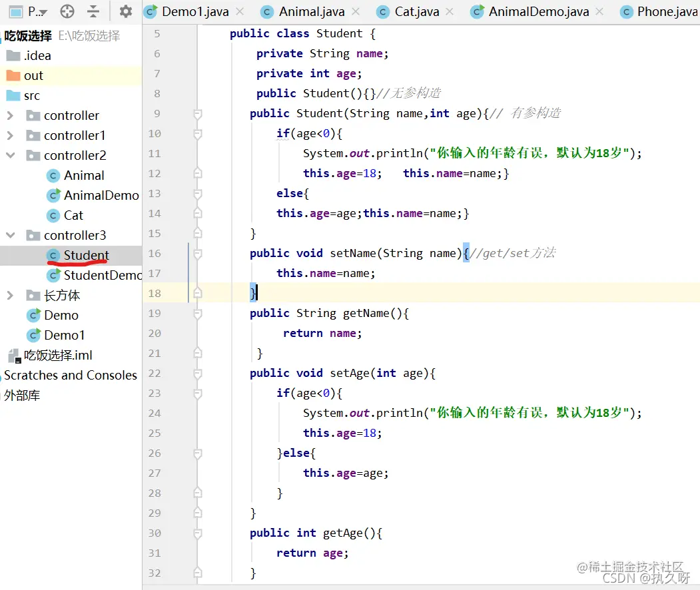Image resolution: width=700 pixels, height=590 pixels.
Task: Expand the controller package
Action: 10,116
